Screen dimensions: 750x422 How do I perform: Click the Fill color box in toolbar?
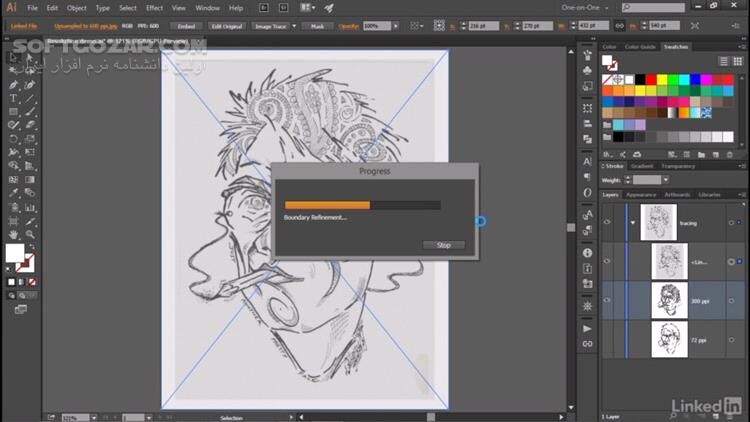[14, 253]
